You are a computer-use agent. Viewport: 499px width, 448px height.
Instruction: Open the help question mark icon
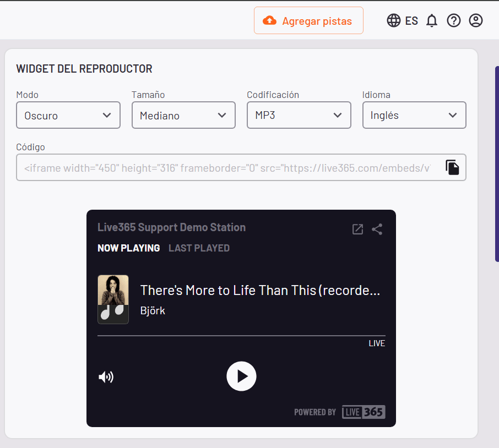pyautogui.click(x=453, y=21)
